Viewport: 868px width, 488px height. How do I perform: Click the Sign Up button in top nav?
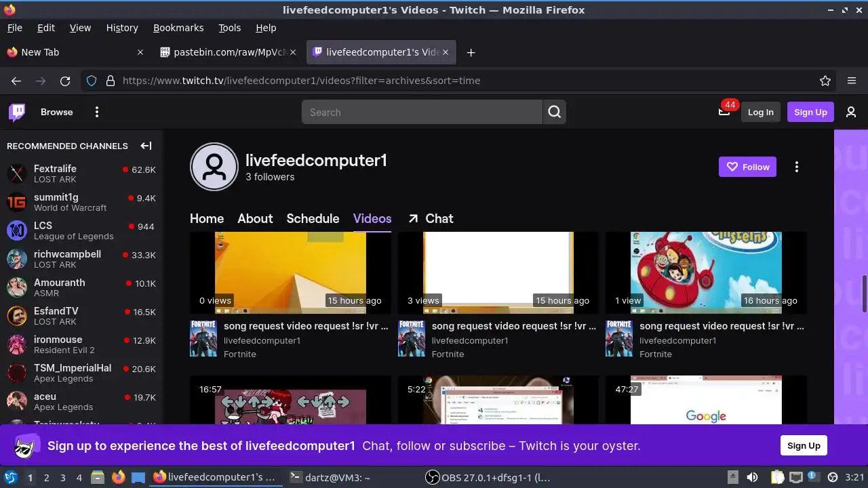(810, 113)
